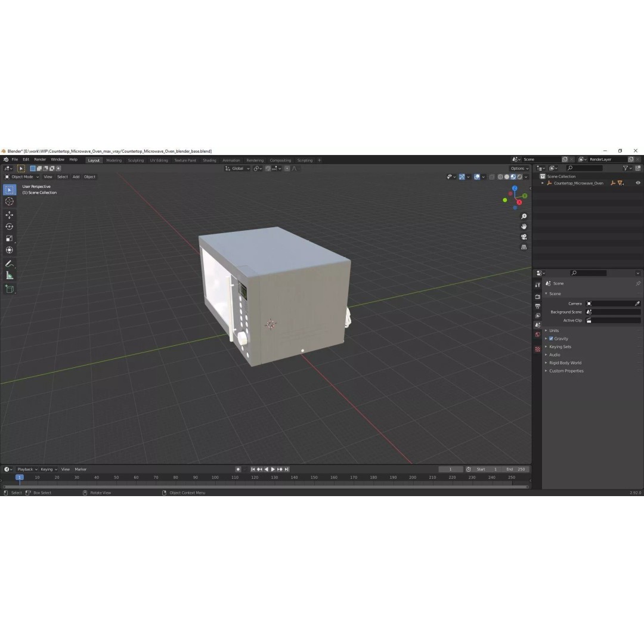
Task: Open the Object Mode dropdown
Action: pyautogui.click(x=22, y=177)
